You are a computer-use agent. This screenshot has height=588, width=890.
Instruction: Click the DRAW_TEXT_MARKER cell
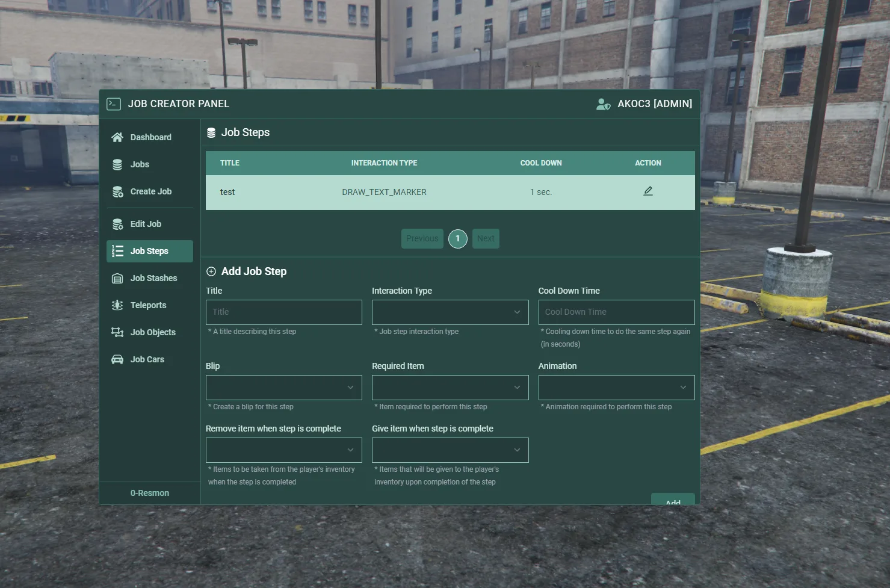(384, 192)
